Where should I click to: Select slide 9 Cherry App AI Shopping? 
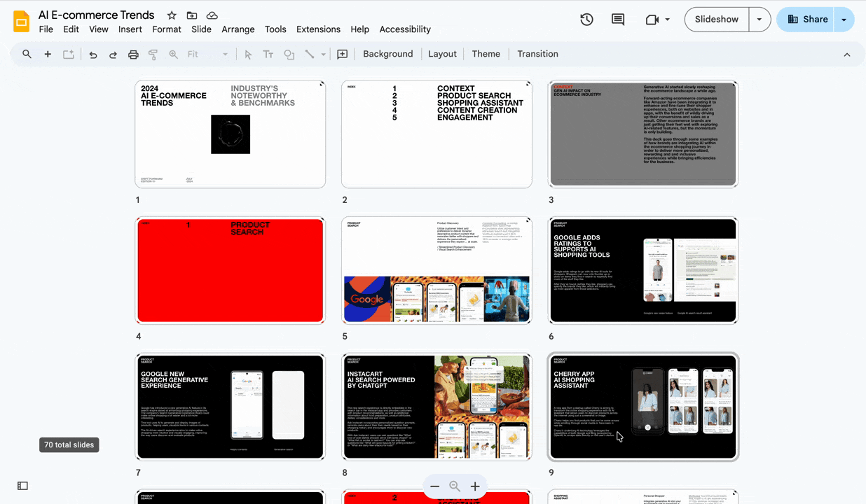point(643,407)
